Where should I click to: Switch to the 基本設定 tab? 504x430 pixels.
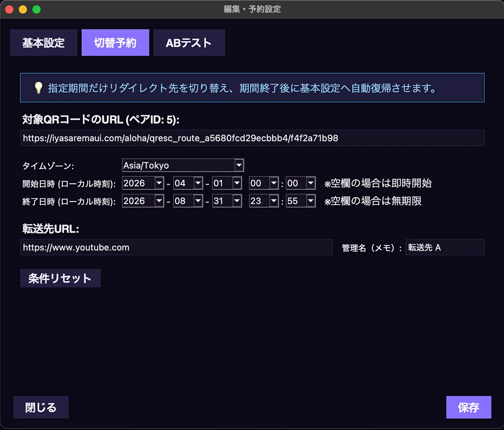[x=44, y=42]
